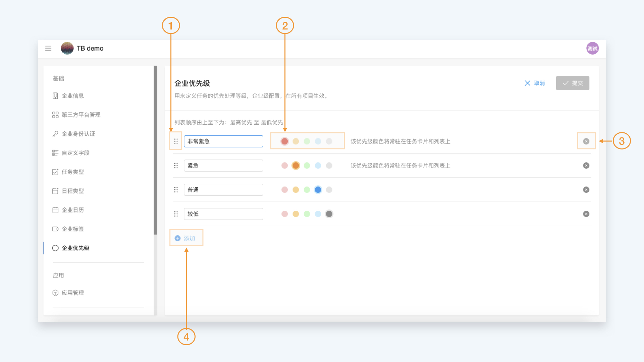Open the purple user avatar menu
This screenshot has width=644, height=362.
pos(593,48)
